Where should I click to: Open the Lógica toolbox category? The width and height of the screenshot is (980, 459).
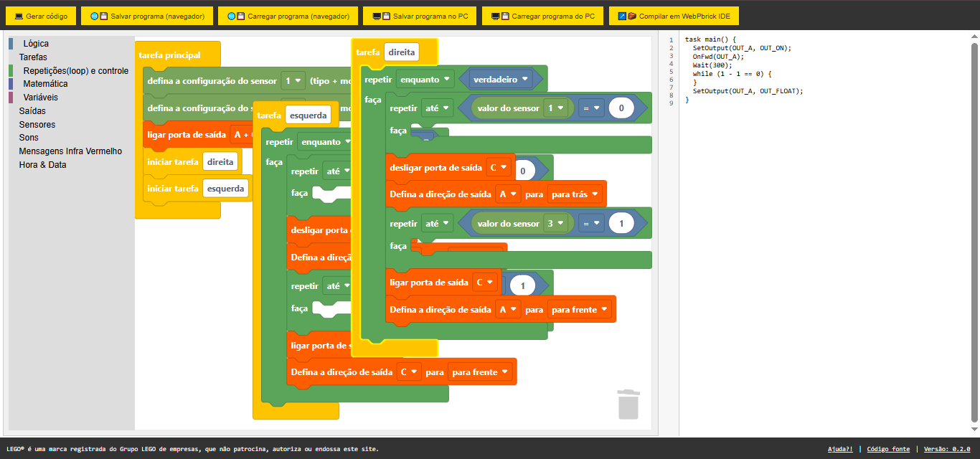(x=36, y=44)
